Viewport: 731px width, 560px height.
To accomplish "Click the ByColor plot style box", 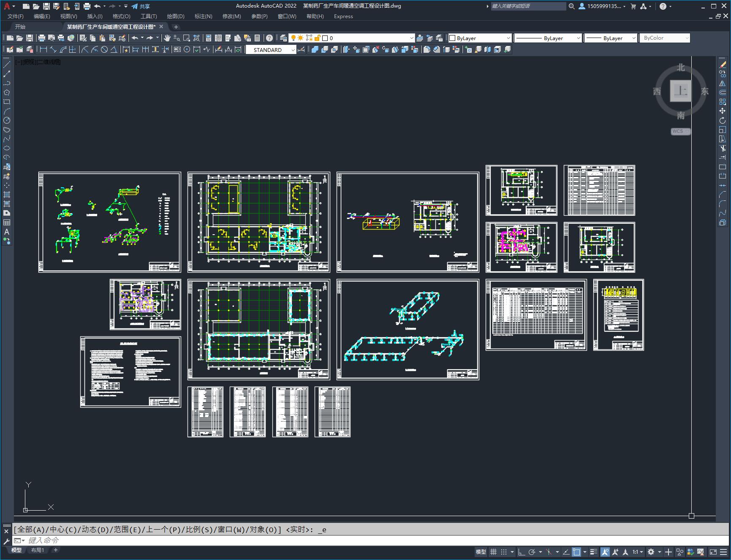I will tap(665, 38).
